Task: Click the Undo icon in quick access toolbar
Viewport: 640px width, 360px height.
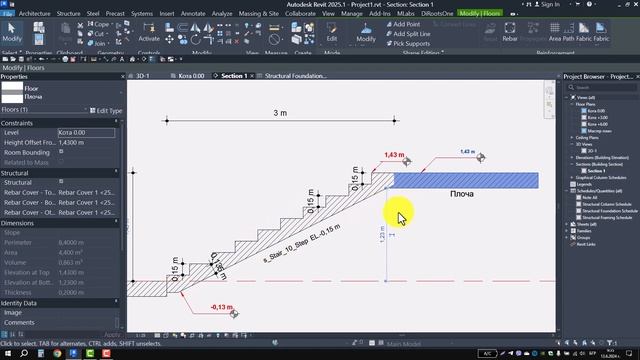Action: click(41, 59)
